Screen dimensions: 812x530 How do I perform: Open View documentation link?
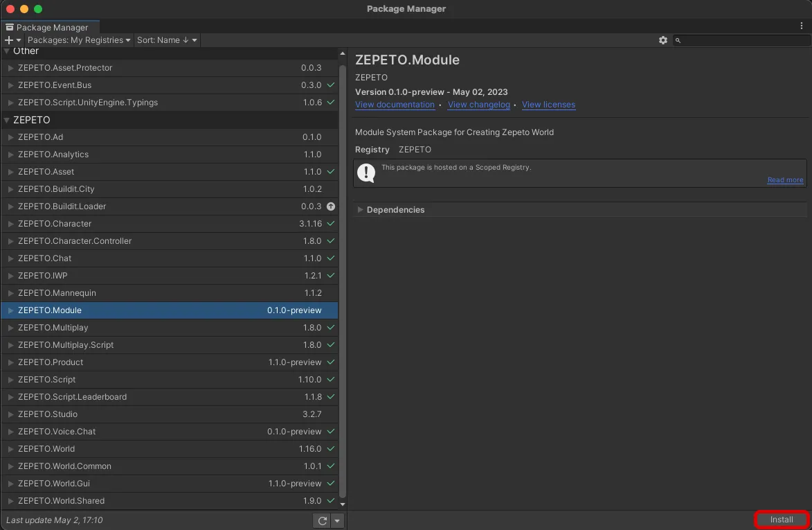pos(395,105)
